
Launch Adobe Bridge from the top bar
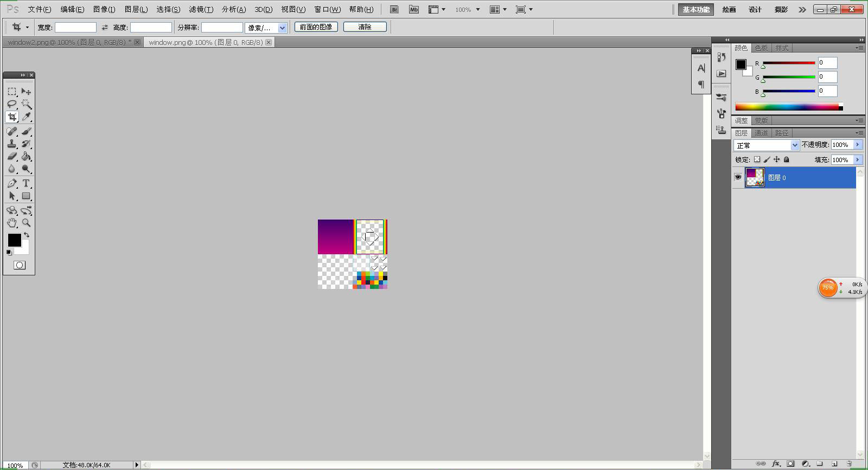[x=394, y=10]
